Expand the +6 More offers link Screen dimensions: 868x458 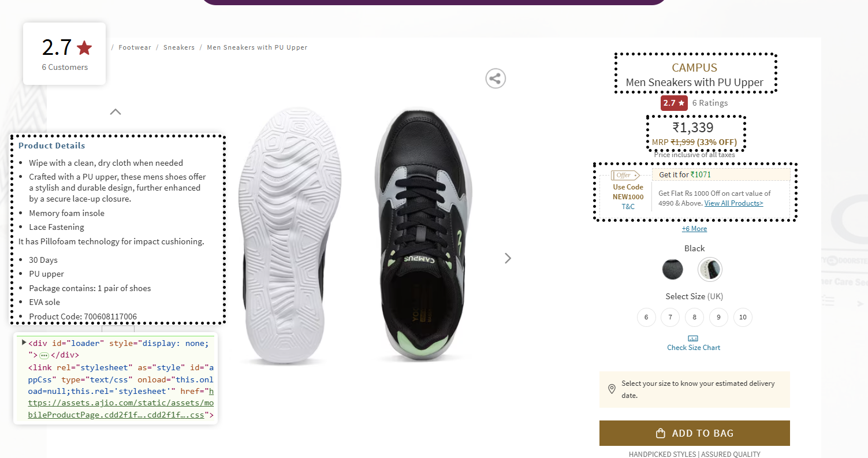694,229
